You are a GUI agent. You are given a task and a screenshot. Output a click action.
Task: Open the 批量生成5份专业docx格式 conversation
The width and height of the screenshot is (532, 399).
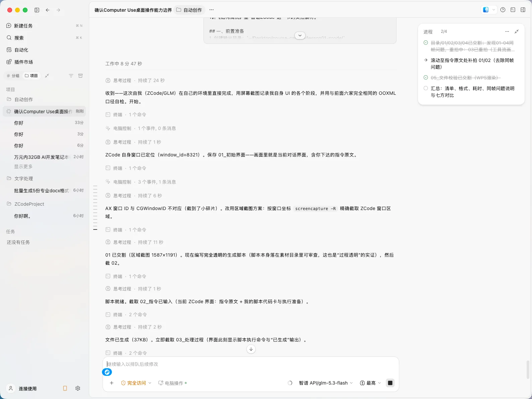tap(44, 191)
